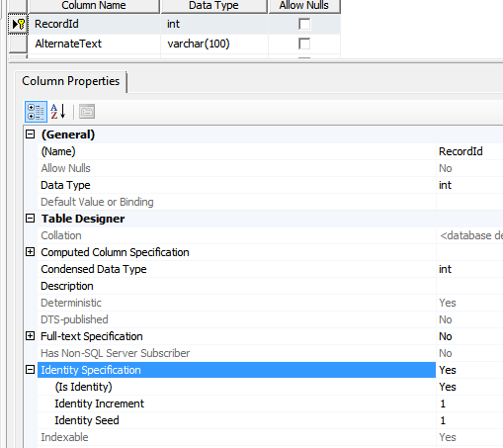This screenshot has height=448, width=503.
Task: Click the varchar(100) data type cell
Action: 214,44
